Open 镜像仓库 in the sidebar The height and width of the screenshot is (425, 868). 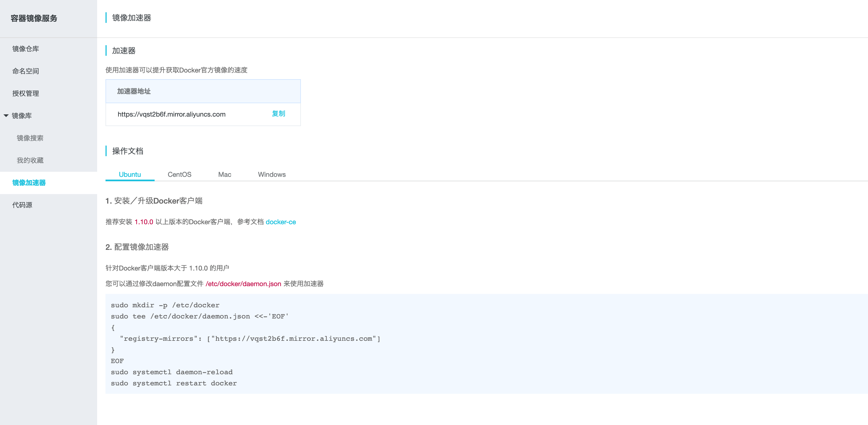coord(26,49)
